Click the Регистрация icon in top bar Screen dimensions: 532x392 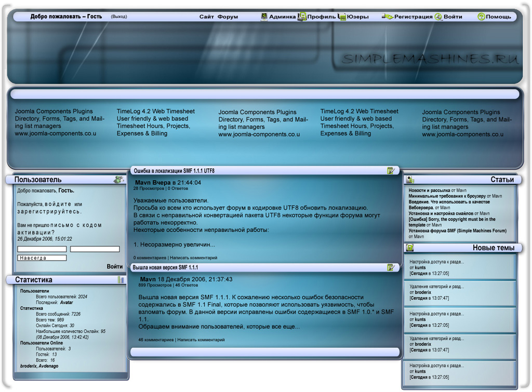[x=388, y=16]
